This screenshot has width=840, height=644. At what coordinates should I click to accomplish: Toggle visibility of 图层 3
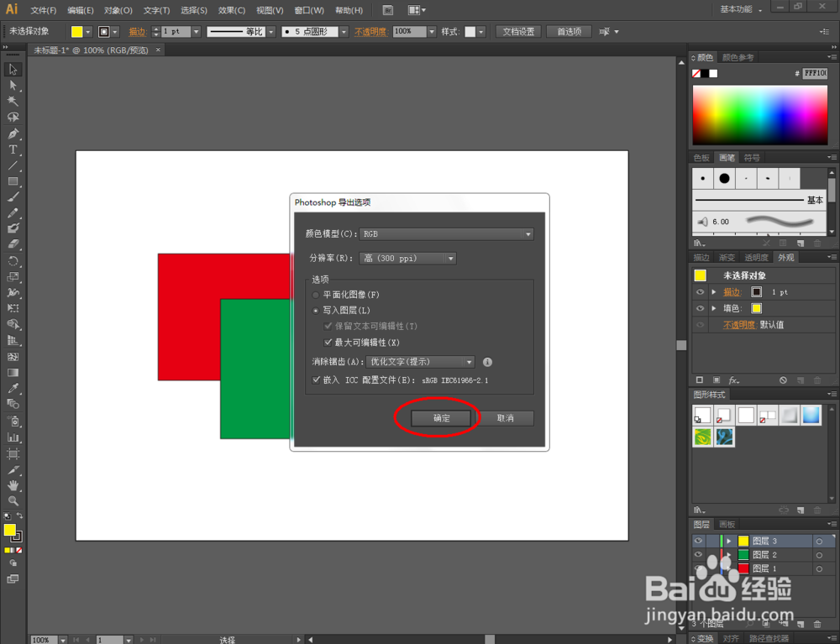pyautogui.click(x=699, y=541)
